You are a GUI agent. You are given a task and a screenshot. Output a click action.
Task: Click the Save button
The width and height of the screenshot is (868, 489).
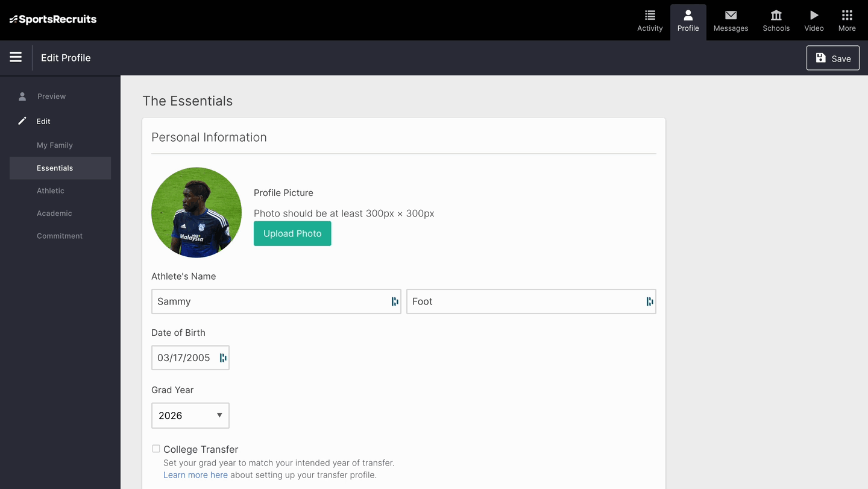click(x=832, y=58)
